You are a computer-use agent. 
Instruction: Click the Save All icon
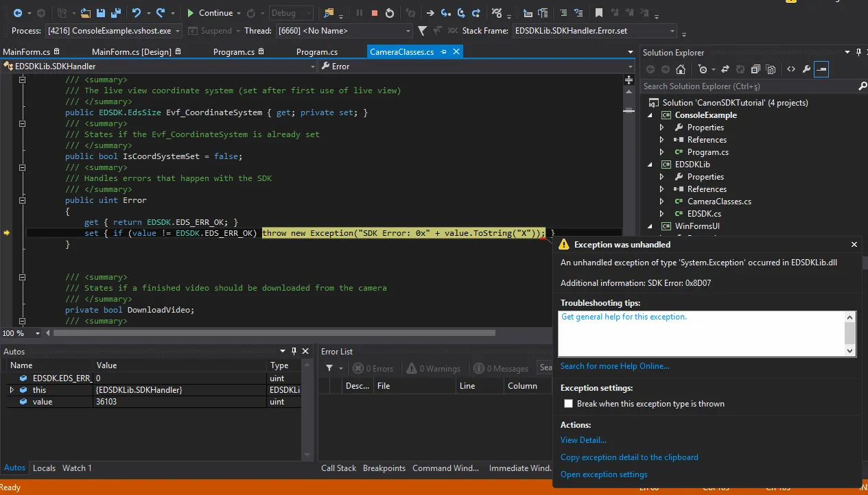point(114,13)
